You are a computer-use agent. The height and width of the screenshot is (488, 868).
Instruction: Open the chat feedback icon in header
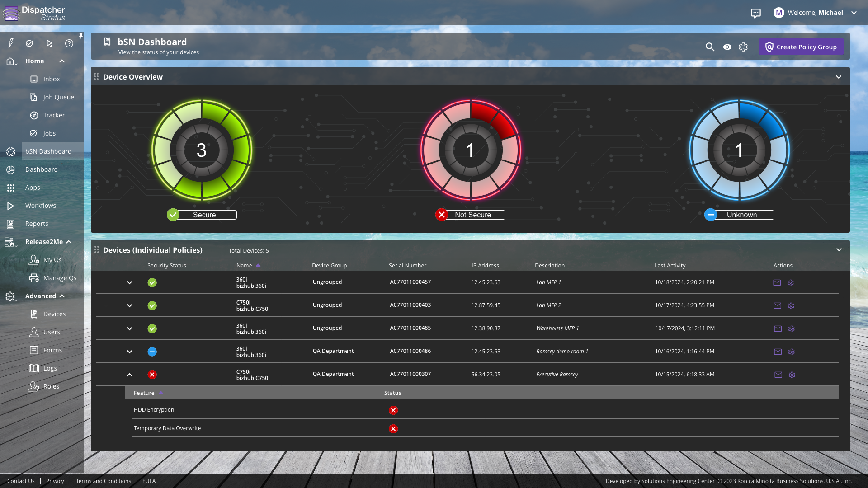click(x=756, y=13)
